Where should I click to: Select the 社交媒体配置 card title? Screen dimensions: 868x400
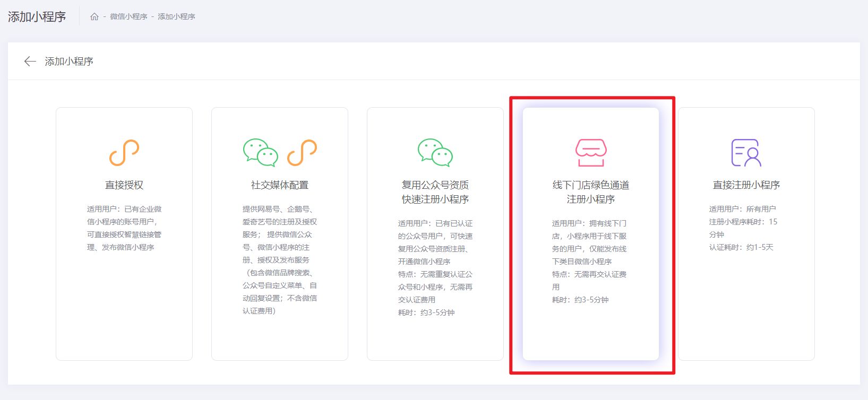click(x=280, y=185)
